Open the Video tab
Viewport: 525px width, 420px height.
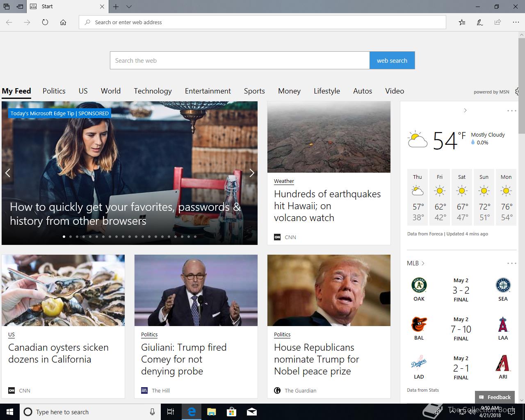(x=395, y=91)
